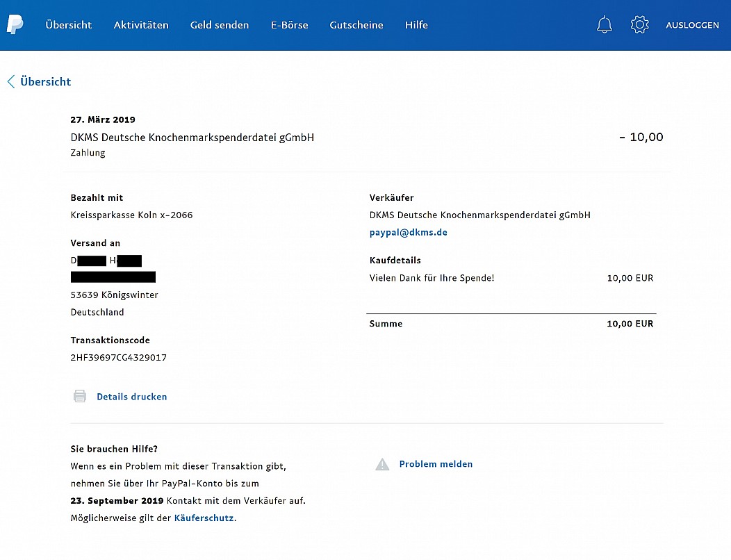Open the E-Börse menu item
This screenshot has width=731, height=560.
point(290,25)
